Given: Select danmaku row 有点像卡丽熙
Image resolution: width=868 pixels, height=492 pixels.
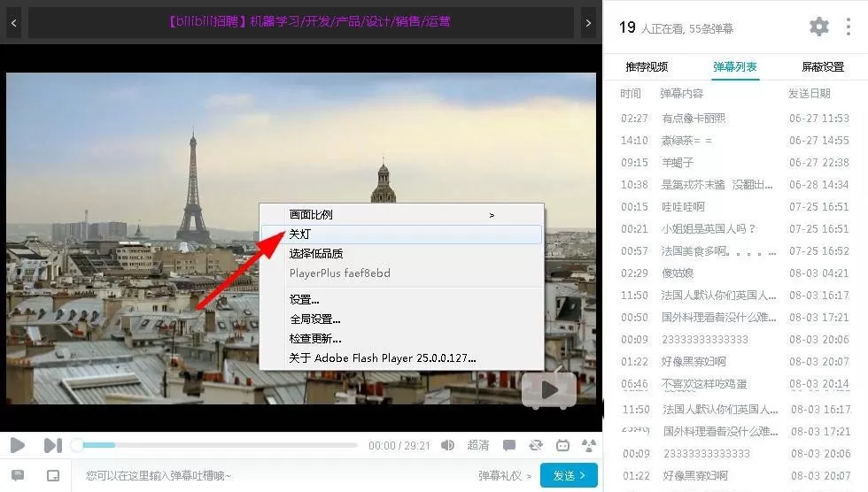Looking at the screenshot, I should tap(734, 119).
